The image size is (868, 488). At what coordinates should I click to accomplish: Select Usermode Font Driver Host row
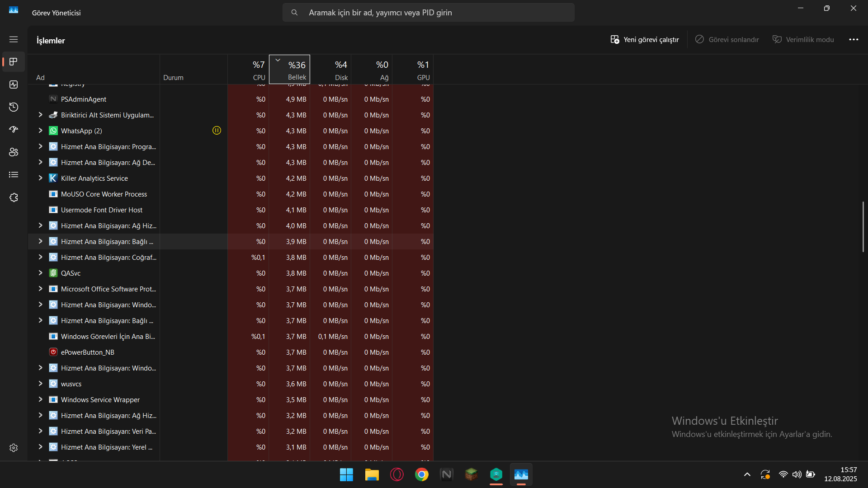(x=231, y=210)
